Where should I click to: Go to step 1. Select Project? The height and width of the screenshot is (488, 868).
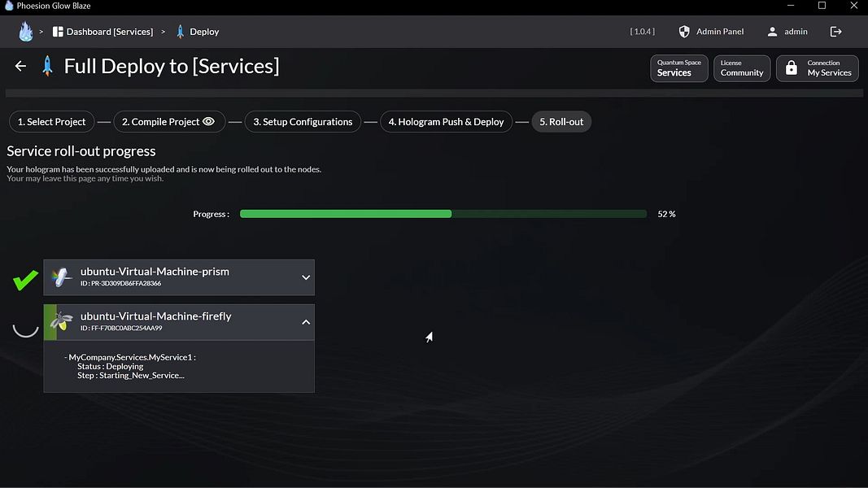[x=51, y=122]
